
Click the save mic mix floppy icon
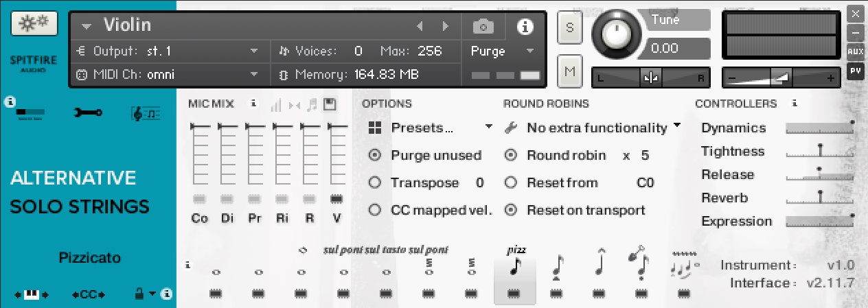coord(330,104)
